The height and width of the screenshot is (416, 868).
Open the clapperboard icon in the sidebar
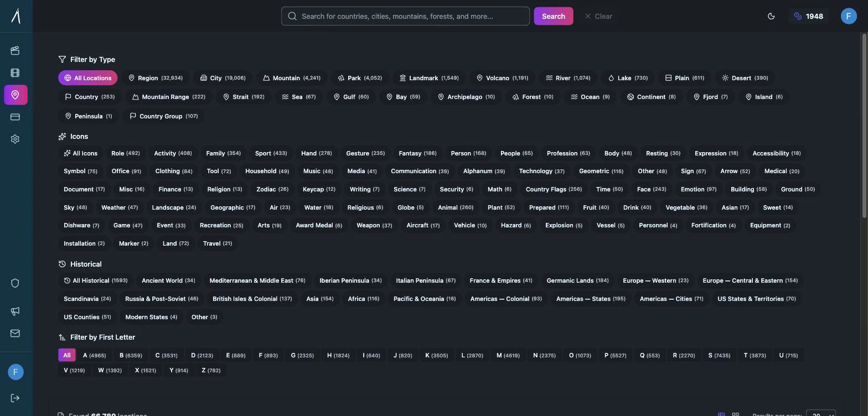[15, 50]
